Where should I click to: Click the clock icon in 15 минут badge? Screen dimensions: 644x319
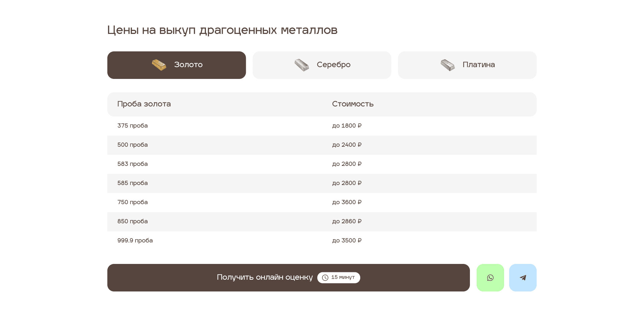tap(325, 278)
